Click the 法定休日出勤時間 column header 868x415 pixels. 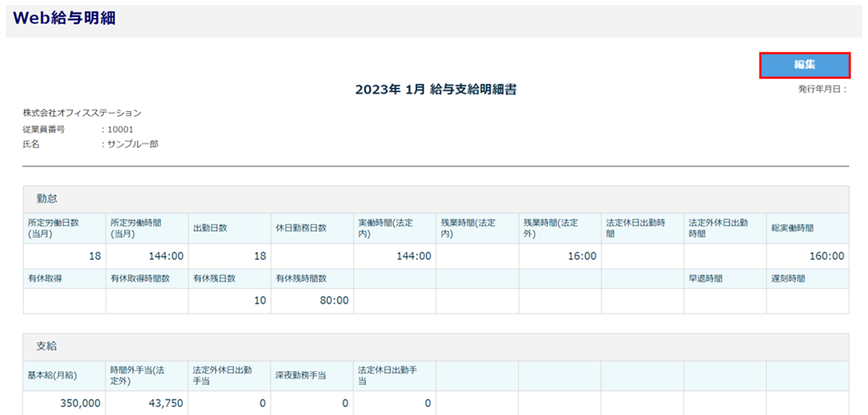[x=643, y=229]
